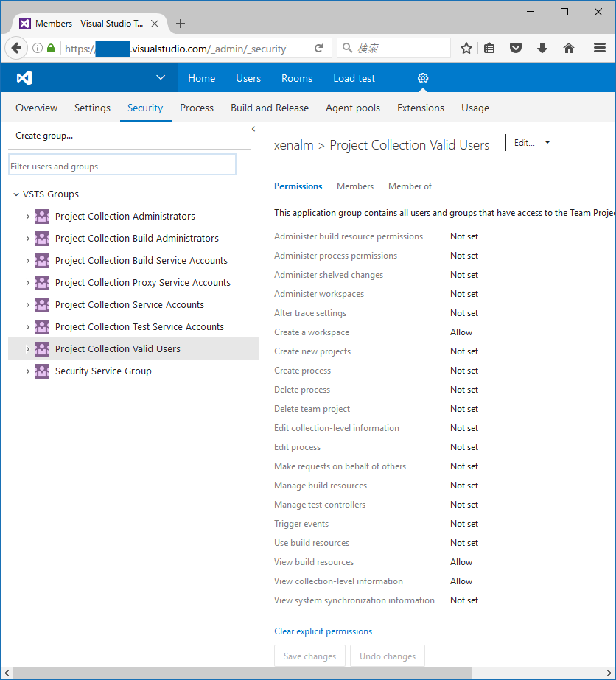Close the Members - Visual Studio tab

coord(155,24)
